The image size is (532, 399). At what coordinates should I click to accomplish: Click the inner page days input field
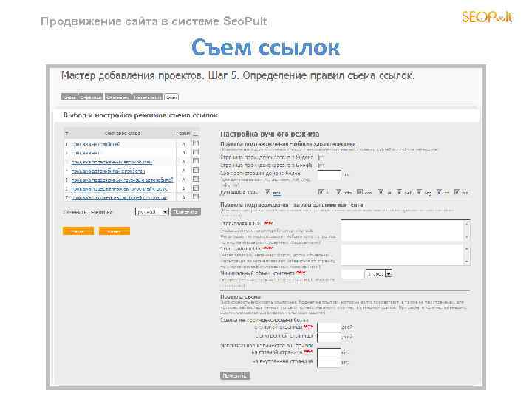[x=329, y=337]
